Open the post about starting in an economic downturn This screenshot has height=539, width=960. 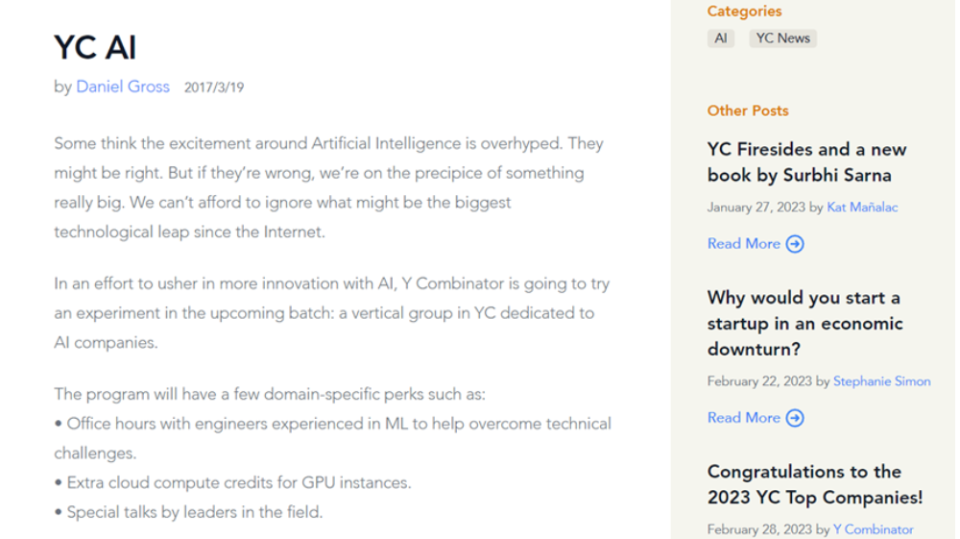click(804, 323)
